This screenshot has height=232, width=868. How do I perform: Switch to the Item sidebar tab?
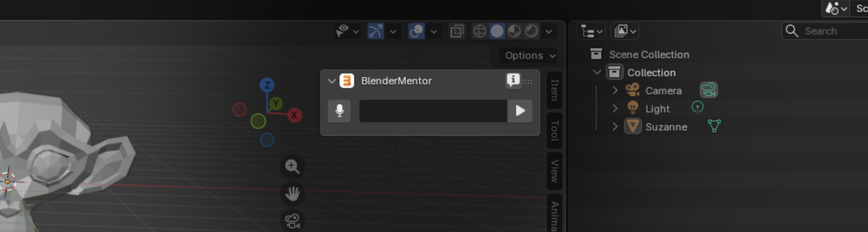tap(554, 90)
